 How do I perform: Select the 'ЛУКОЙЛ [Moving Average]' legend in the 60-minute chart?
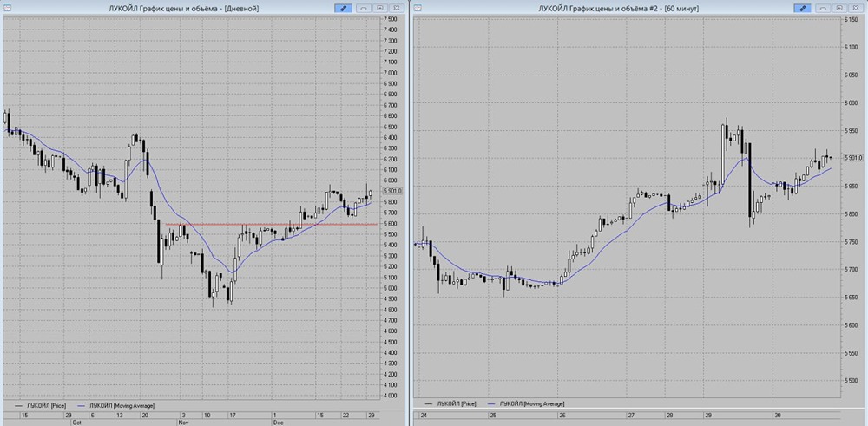pos(528,404)
